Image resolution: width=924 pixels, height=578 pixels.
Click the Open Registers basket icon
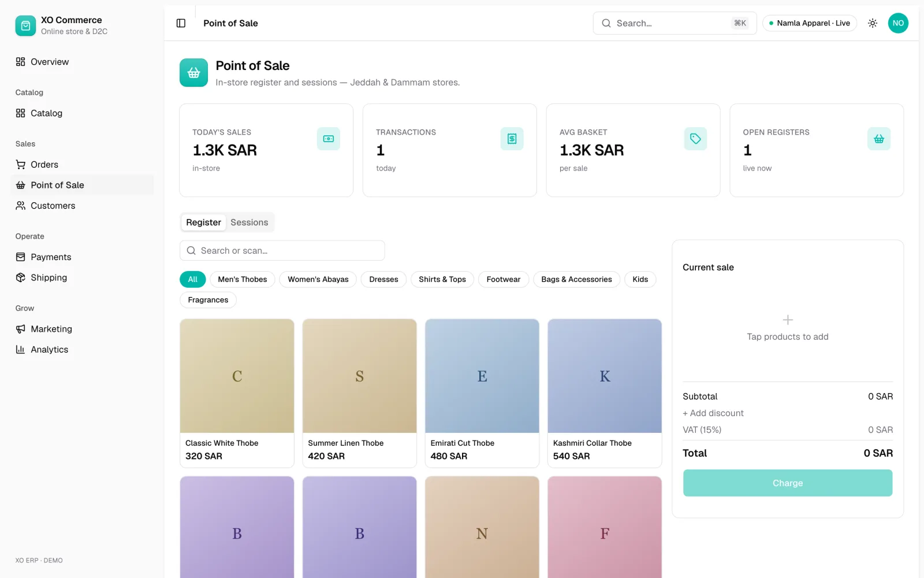879,139
